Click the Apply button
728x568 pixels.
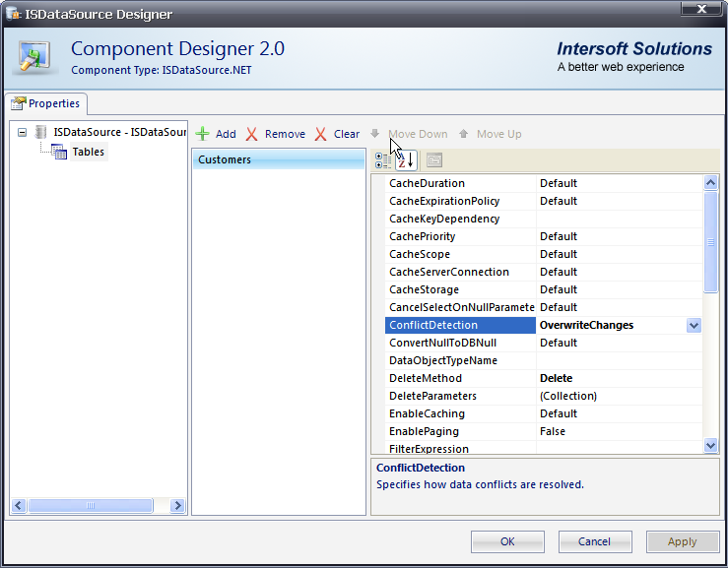coord(682,541)
